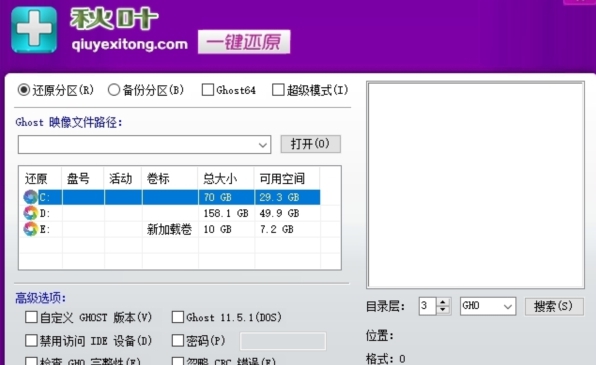
Task: Select the 还原分区(R) radio button
Action: point(24,90)
